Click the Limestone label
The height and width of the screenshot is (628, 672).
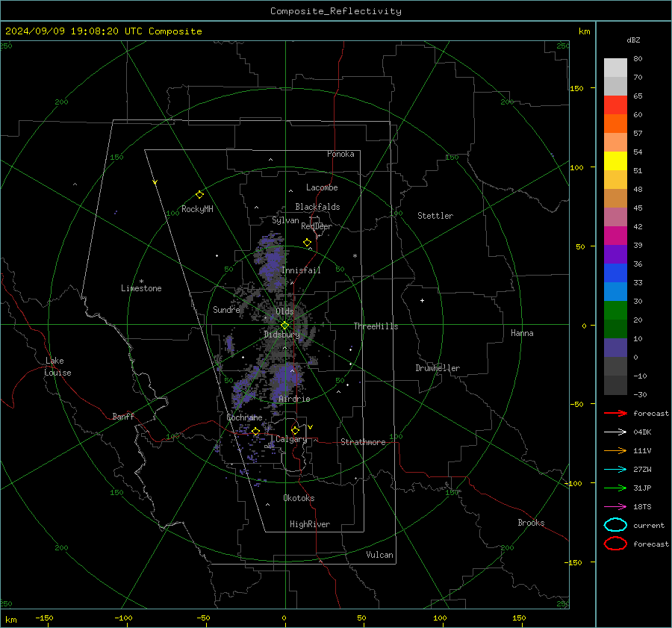[x=141, y=288]
